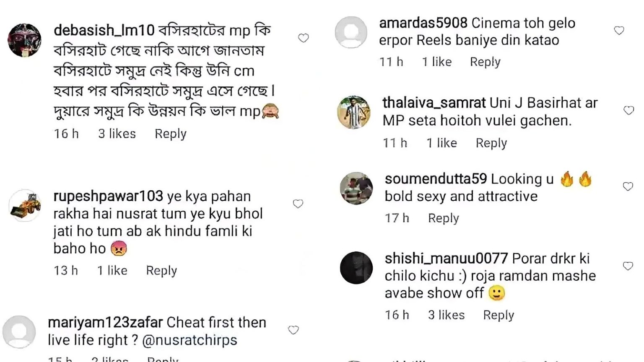Open the mariyam123zafar username
Viewport: 644px width, 362px height.
(105, 323)
